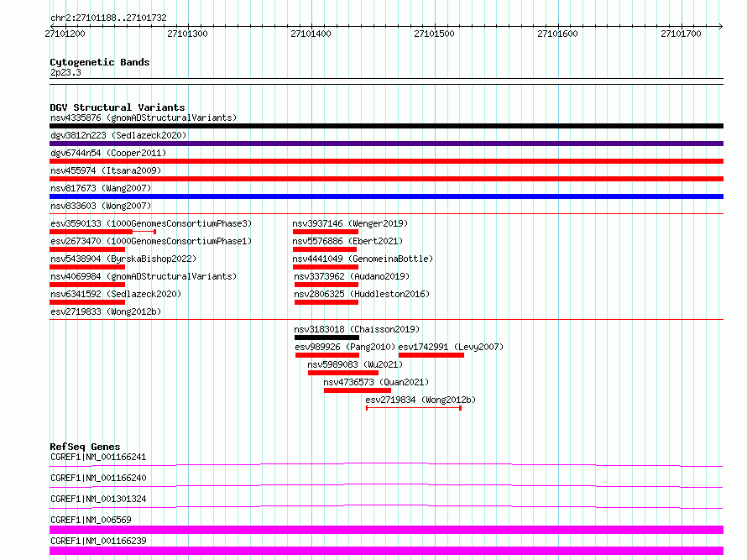747x560 pixels.
Task: Click the 27101600 ruler position label
Action: (557, 34)
